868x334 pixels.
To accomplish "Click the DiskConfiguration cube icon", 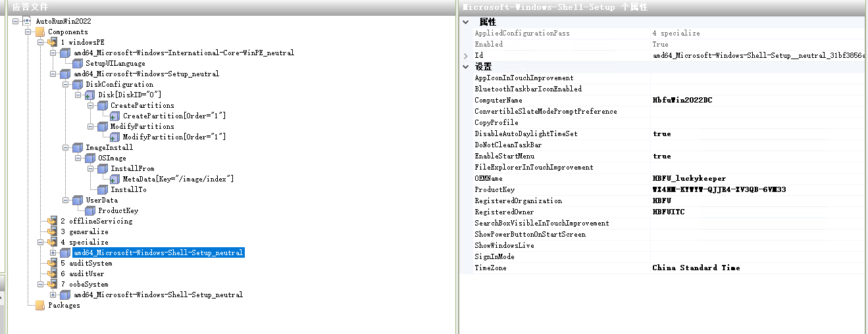I will click(78, 84).
